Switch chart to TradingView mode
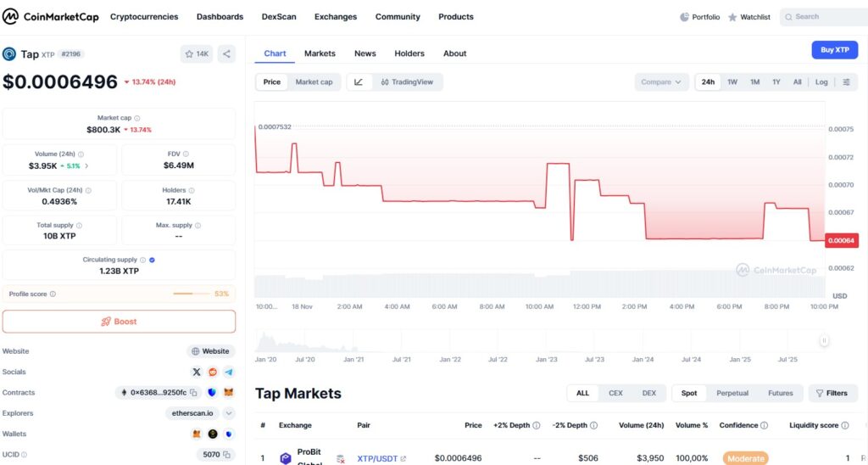The image size is (868, 465). 407,82
